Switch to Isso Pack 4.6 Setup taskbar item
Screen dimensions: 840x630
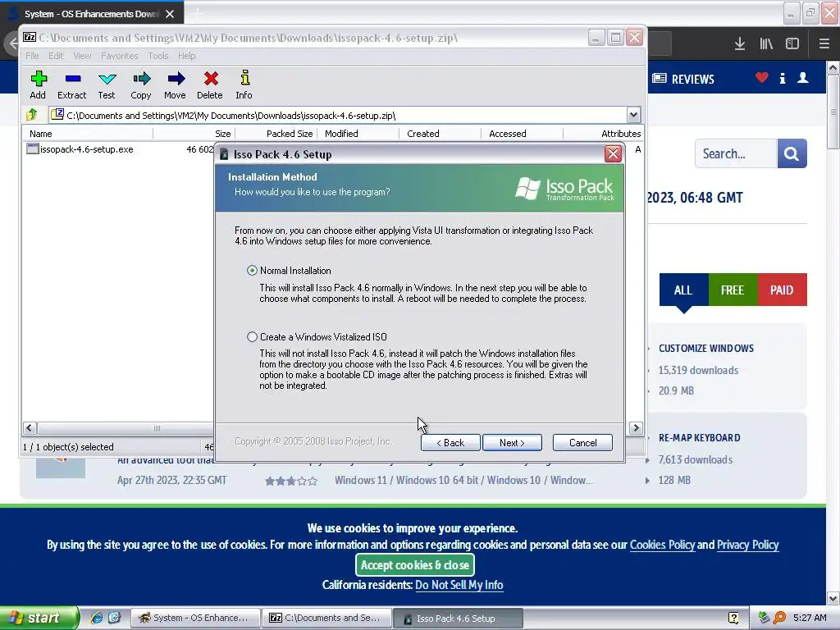coord(458,618)
